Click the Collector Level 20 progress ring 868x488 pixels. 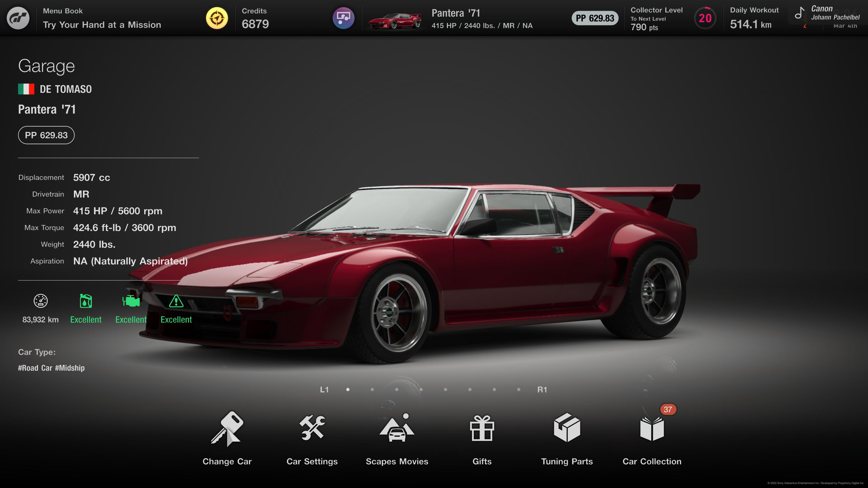(705, 18)
